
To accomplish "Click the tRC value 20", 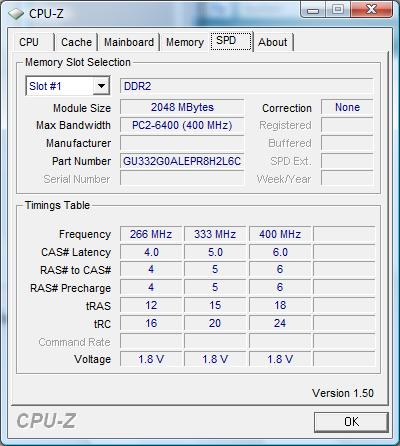I will [x=215, y=323].
